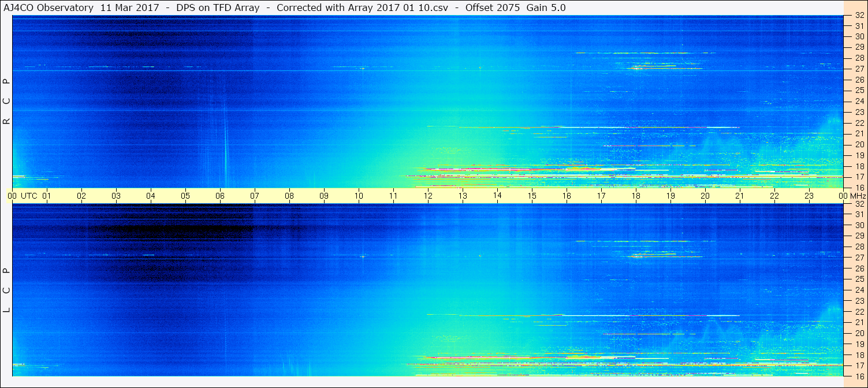Click the 02 hour mark on time axis
This screenshot has width=868, height=388.
click(x=81, y=196)
